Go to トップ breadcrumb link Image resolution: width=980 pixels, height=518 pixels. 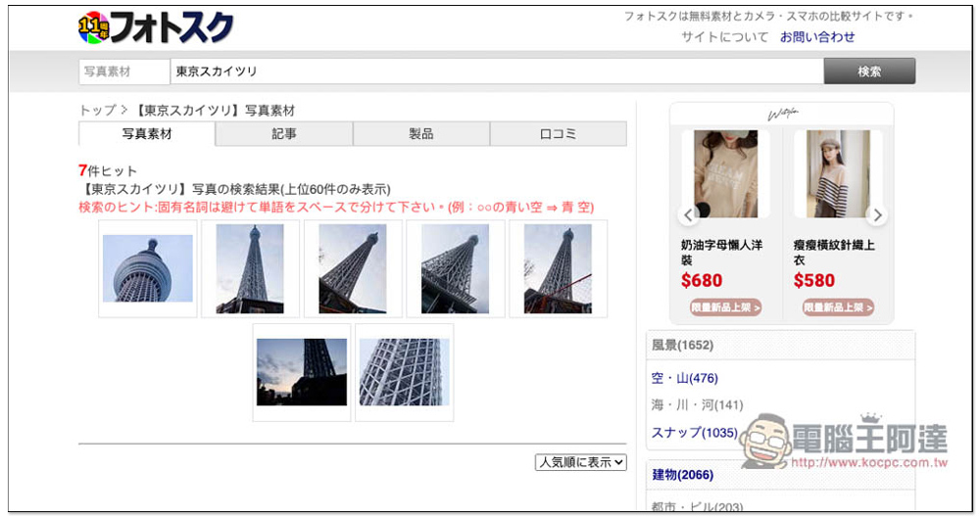point(98,111)
